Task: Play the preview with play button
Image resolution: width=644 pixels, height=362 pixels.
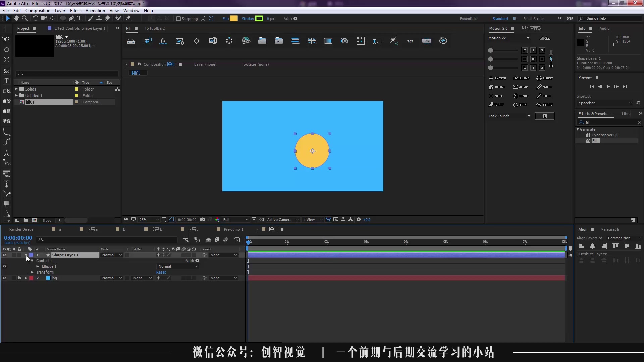Action: point(608,87)
